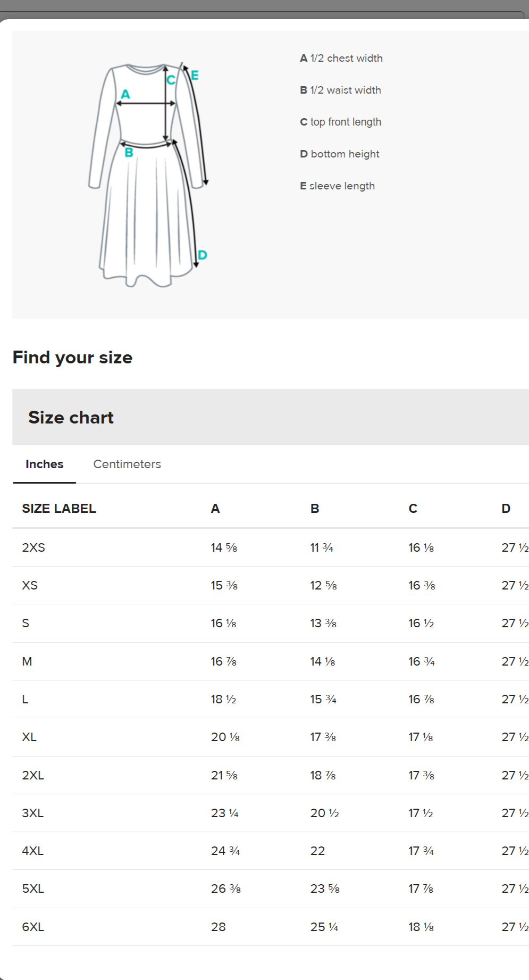
Task: Click the teal D marker near skirt hem
Action: click(x=202, y=255)
